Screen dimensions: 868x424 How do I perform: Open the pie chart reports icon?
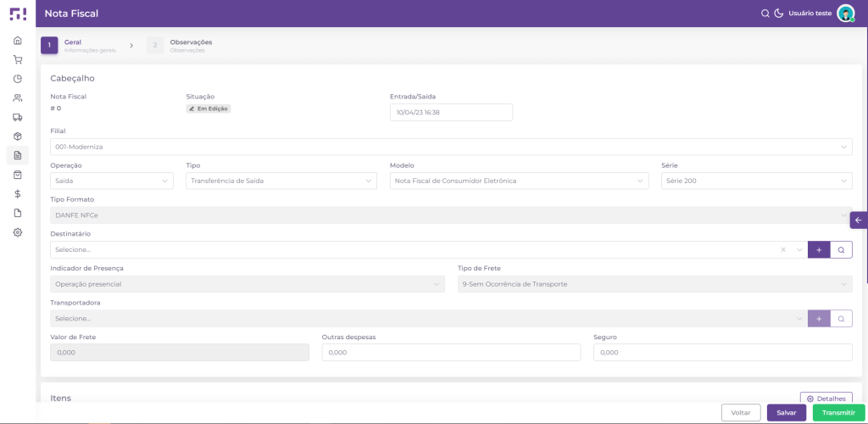[x=18, y=79]
